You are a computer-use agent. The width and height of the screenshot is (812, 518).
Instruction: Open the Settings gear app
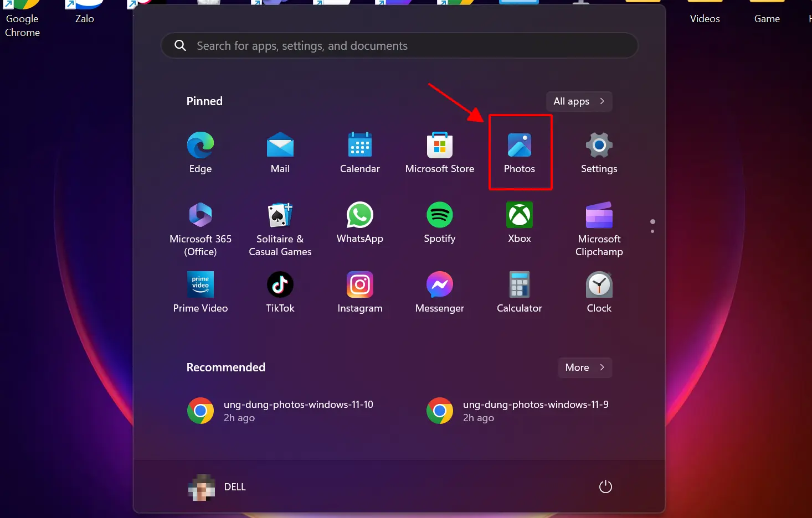pos(599,153)
